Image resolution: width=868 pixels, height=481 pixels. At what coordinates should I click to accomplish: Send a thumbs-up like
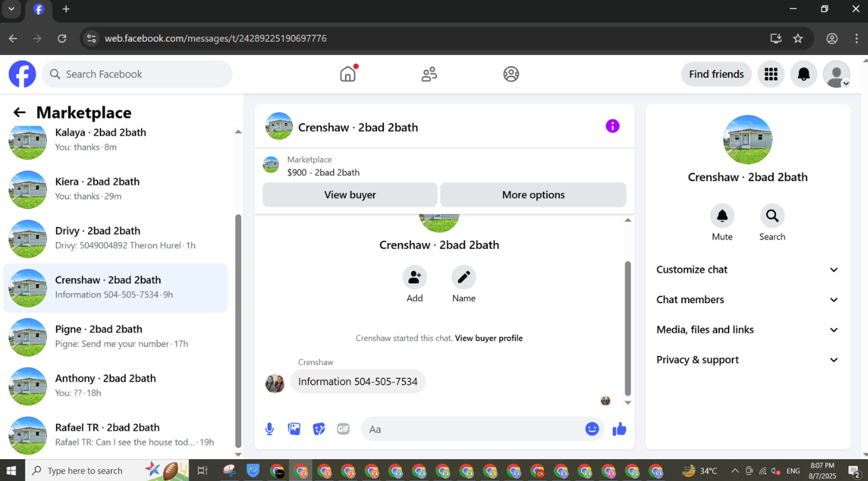point(619,429)
